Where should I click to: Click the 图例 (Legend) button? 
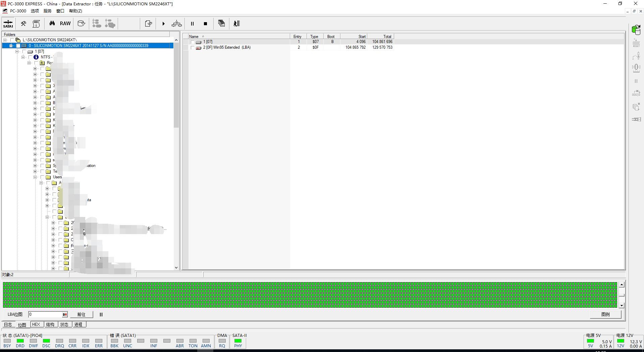pyautogui.click(x=605, y=314)
